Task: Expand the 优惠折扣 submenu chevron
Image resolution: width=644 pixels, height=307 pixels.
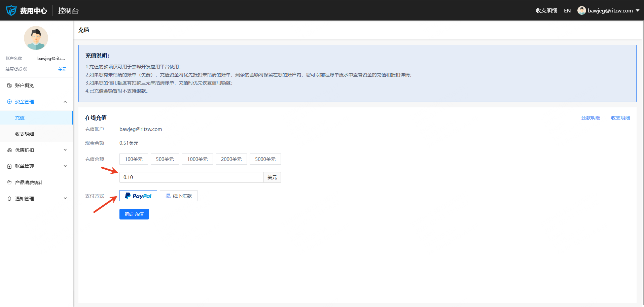Action: [x=65, y=150]
